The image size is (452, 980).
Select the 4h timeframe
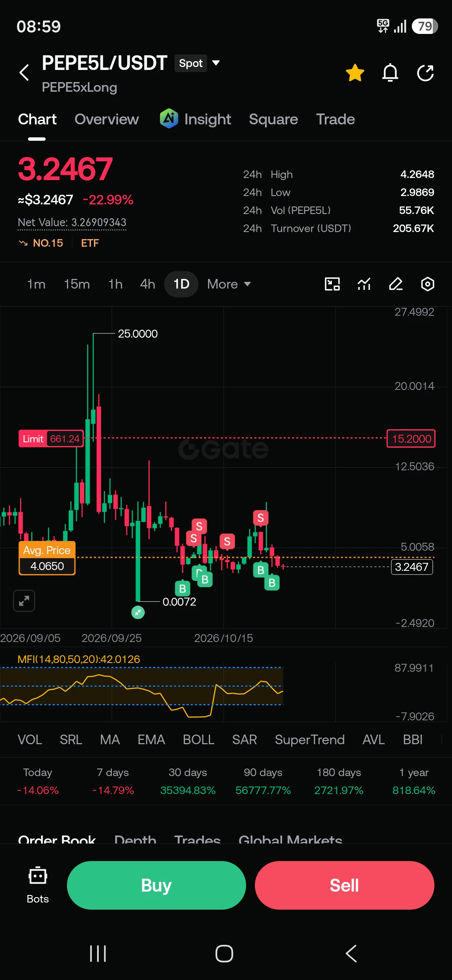pyautogui.click(x=147, y=284)
